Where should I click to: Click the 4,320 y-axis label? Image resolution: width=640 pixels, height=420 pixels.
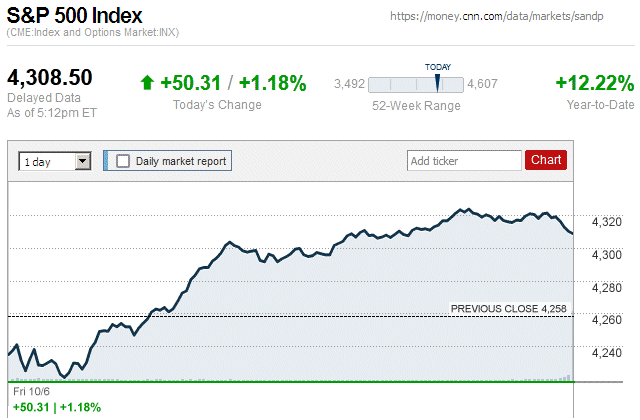(x=608, y=222)
